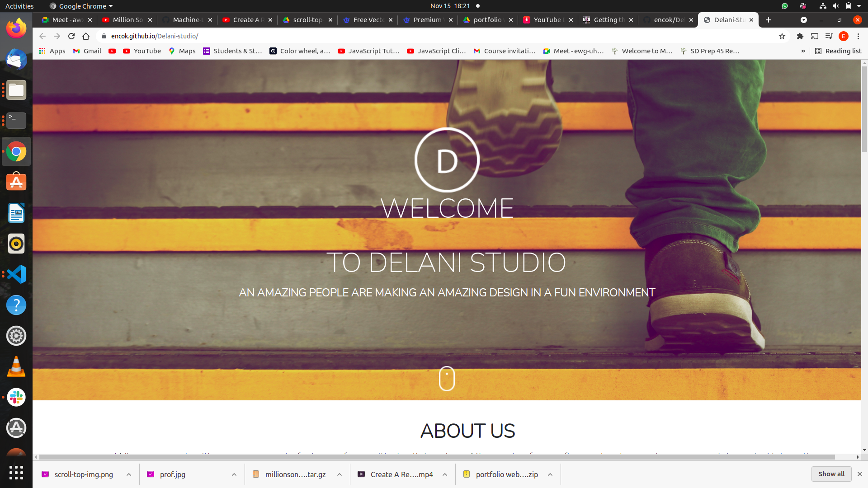Expand options for the prof.jpg download

point(234,474)
